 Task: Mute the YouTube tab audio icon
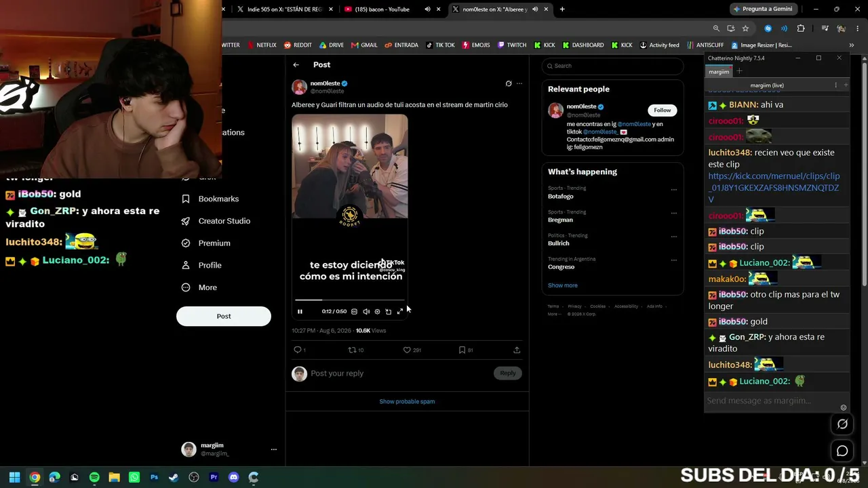pyautogui.click(x=427, y=9)
